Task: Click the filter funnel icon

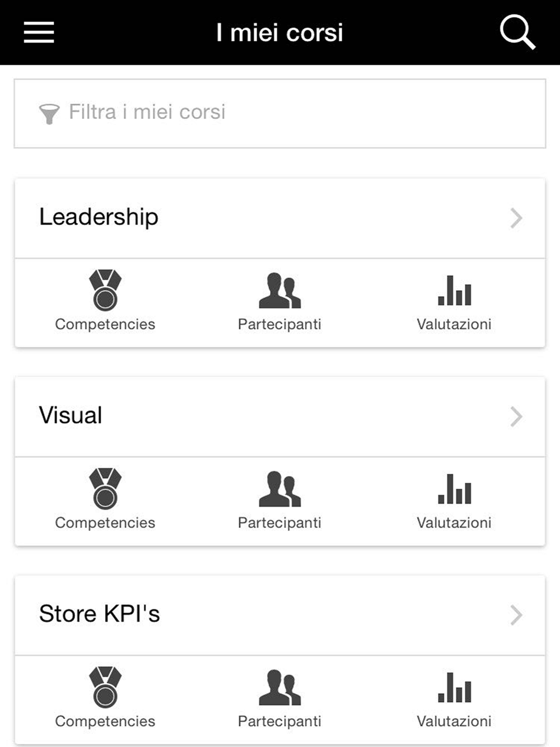Action: (x=49, y=114)
